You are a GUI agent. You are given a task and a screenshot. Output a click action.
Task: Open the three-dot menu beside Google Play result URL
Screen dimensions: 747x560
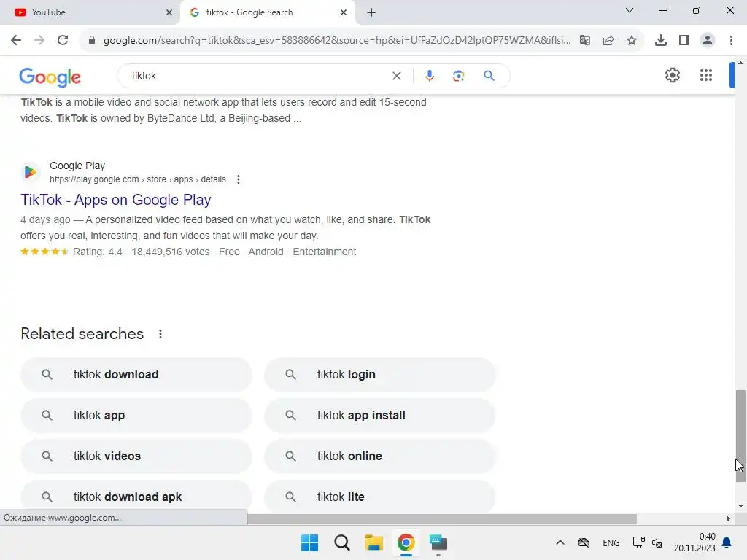coord(239,179)
